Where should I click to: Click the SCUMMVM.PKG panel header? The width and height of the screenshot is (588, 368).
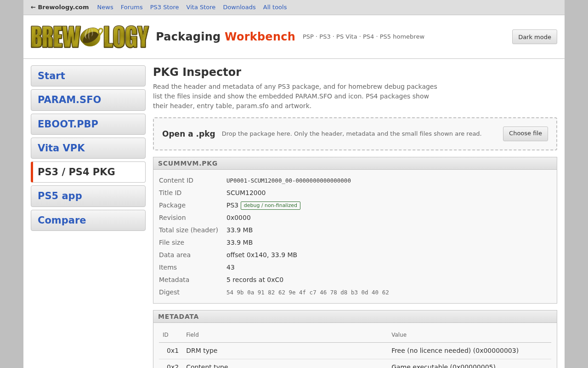pyautogui.click(x=355, y=163)
